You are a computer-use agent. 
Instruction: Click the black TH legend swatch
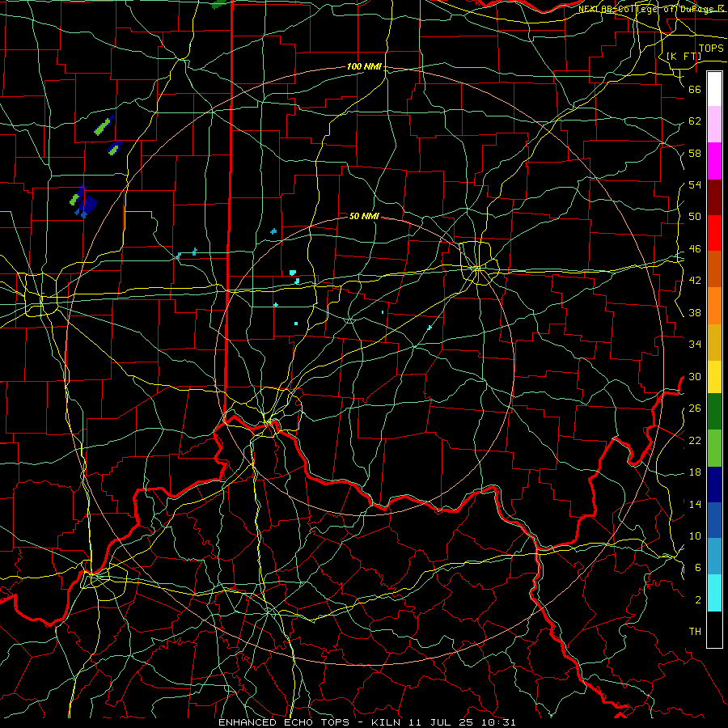point(714,629)
